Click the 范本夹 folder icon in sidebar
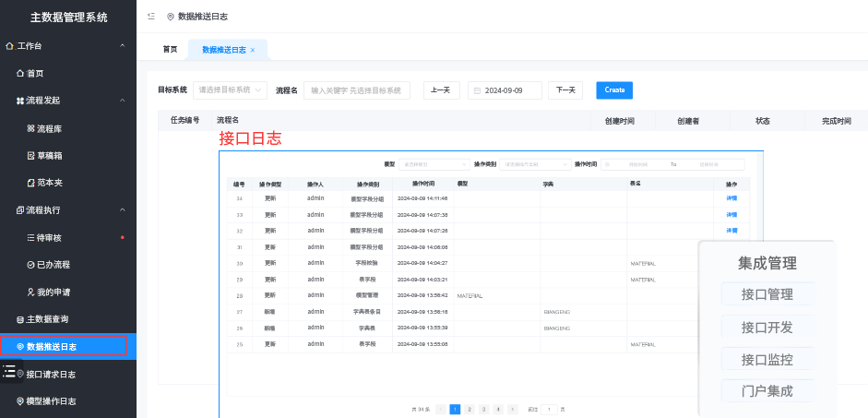Screen dimensions: 868x418 click(x=30, y=184)
